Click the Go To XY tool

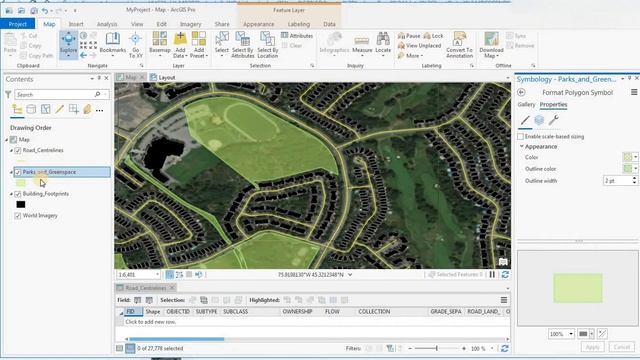click(136, 45)
